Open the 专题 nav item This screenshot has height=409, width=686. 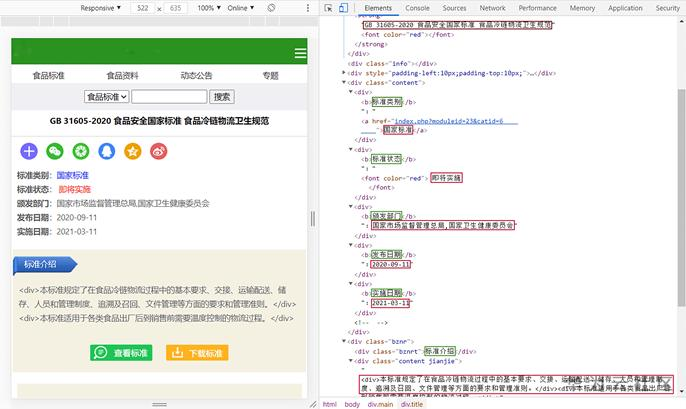pyautogui.click(x=270, y=76)
